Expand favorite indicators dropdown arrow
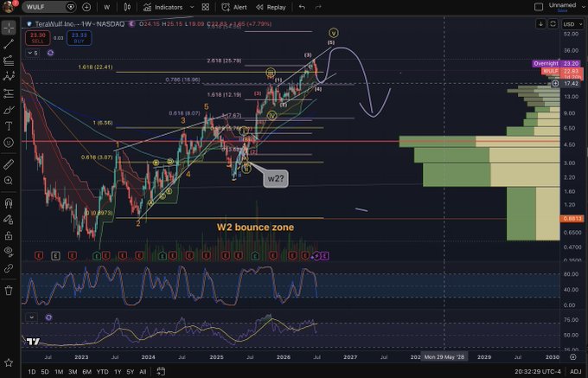The width and height of the screenshot is (588, 378). 192,7
